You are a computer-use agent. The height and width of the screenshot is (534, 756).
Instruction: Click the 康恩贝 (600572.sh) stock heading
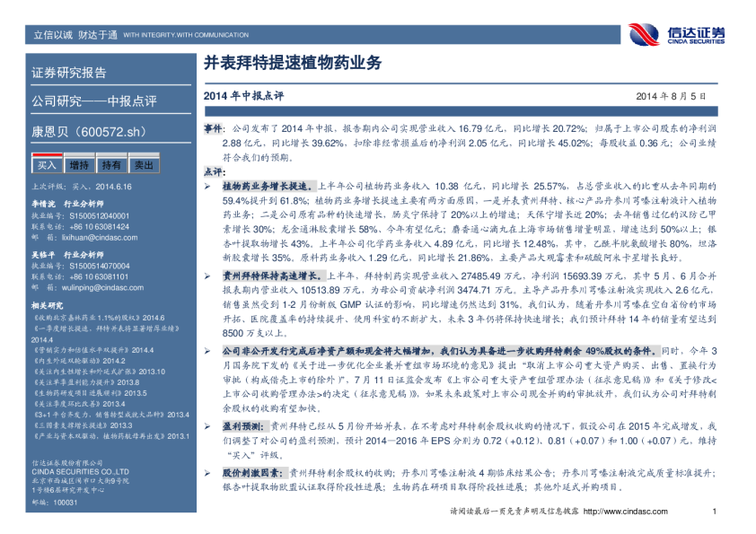88,132
